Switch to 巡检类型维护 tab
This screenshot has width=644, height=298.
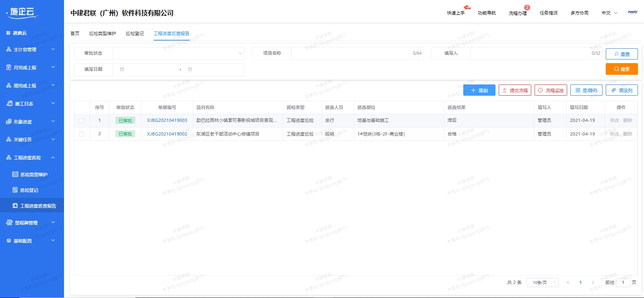click(x=103, y=33)
